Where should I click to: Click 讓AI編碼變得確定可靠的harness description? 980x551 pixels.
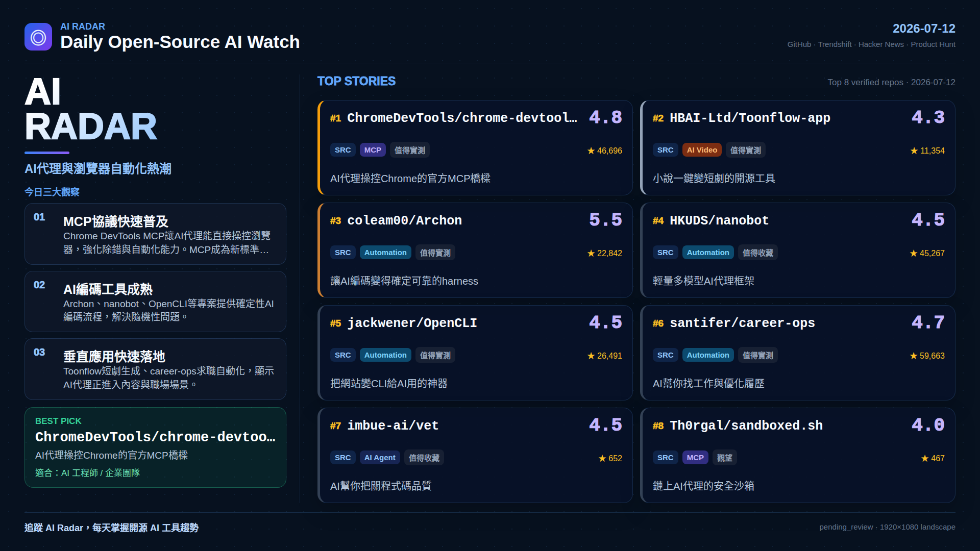(x=404, y=281)
